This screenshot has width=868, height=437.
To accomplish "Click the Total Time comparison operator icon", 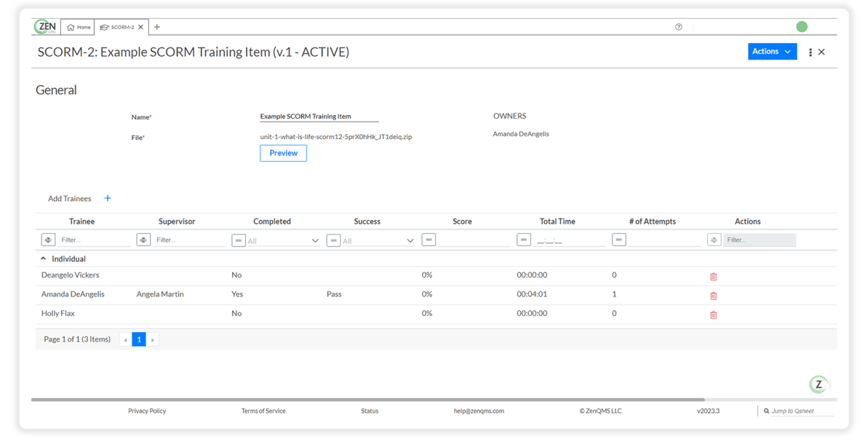I will coord(523,240).
